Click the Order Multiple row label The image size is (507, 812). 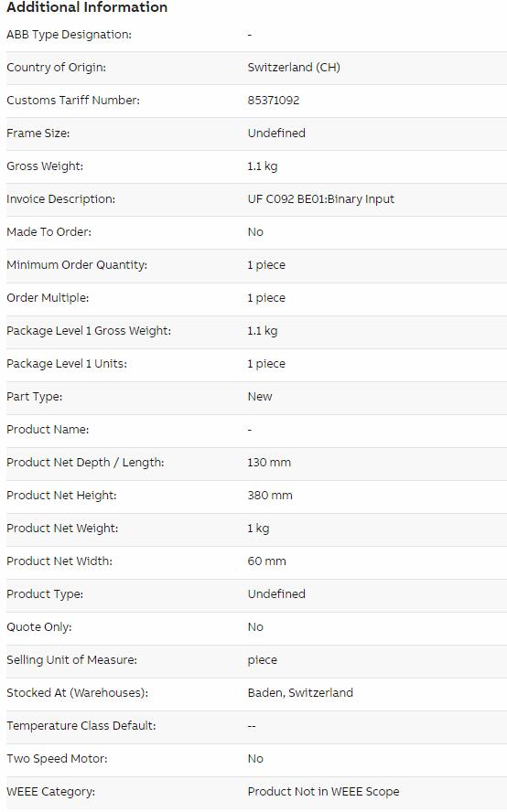(48, 298)
